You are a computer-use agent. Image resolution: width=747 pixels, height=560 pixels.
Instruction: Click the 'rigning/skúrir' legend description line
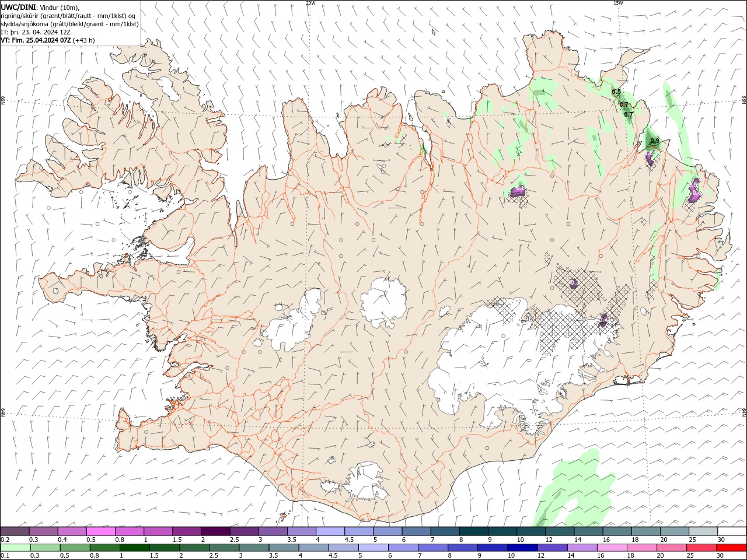[x=68, y=16]
